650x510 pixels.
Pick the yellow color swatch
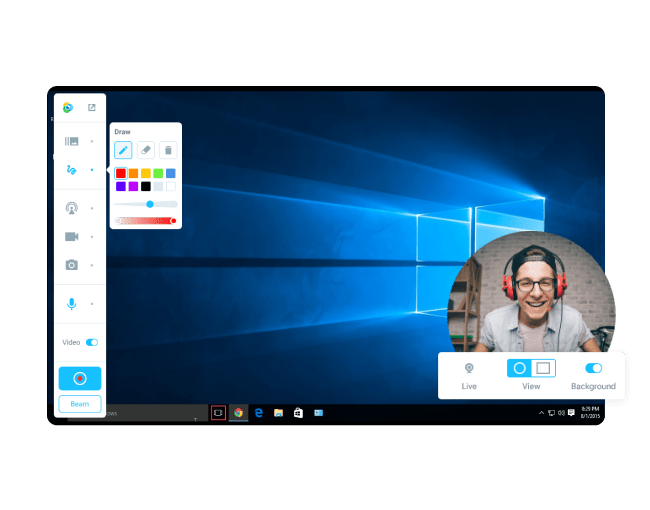146,173
